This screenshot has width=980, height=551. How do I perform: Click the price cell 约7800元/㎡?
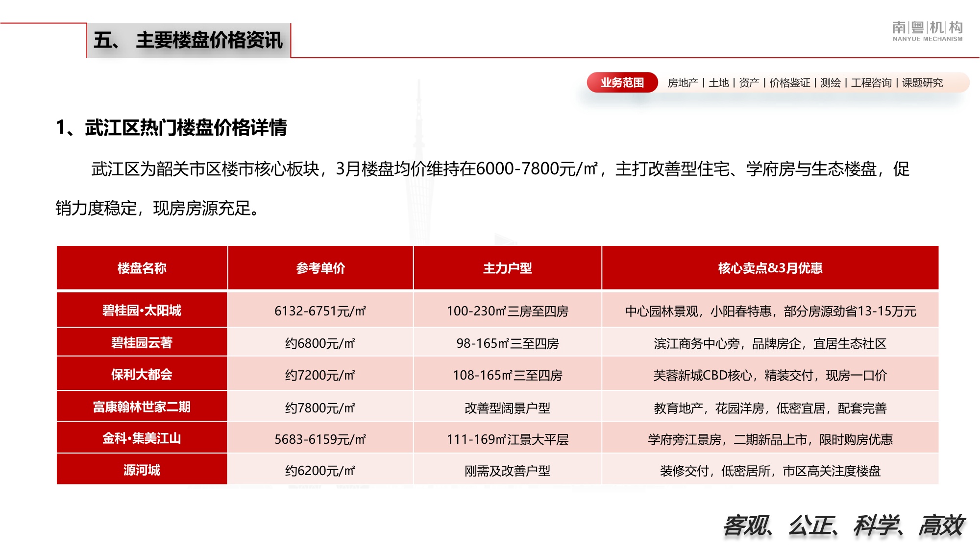[320, 407]
